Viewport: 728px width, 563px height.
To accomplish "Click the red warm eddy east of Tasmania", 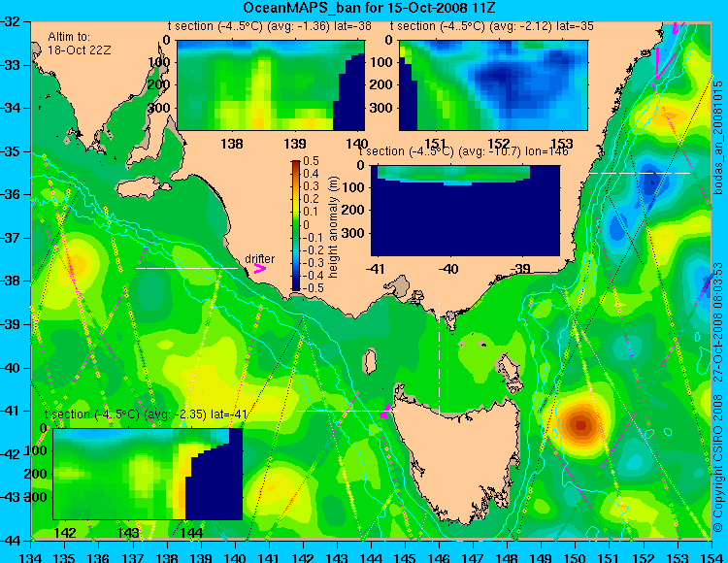I will [580, 425].
